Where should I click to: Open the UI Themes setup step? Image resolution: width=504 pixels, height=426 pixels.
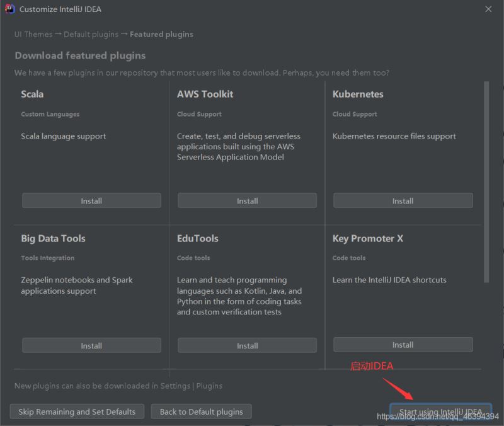33,34
